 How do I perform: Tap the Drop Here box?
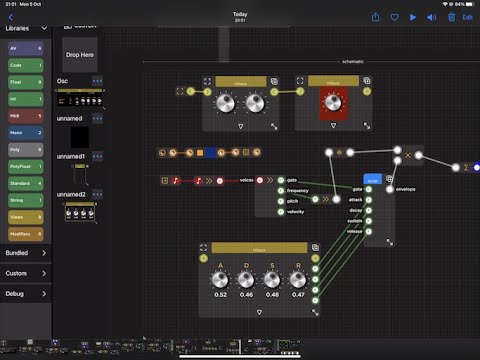pos(80,55)
